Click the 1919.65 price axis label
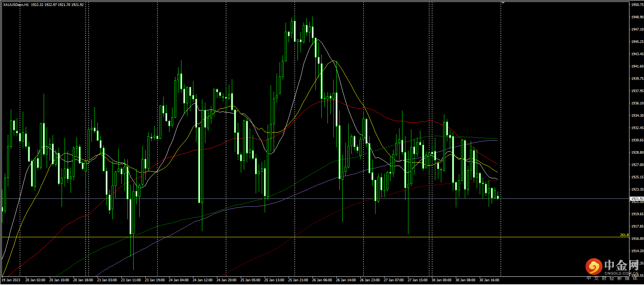644x285 pixels. tap(637, 214)
